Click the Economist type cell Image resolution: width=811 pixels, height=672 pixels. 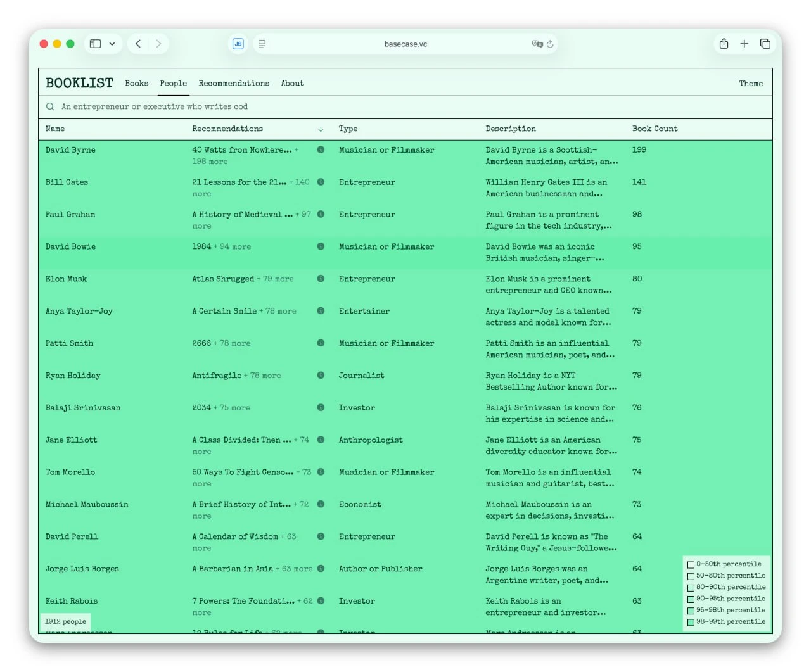click(x=360, y=504)
